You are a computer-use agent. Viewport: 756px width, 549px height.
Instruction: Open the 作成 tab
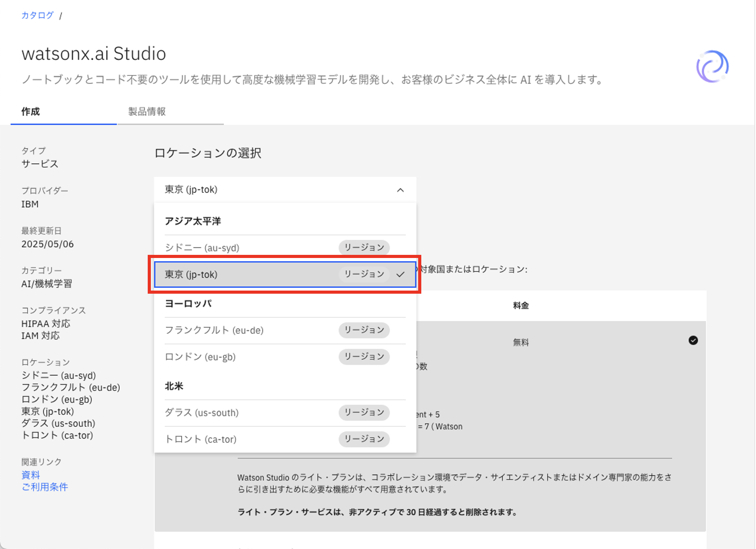tap(31, 112)
